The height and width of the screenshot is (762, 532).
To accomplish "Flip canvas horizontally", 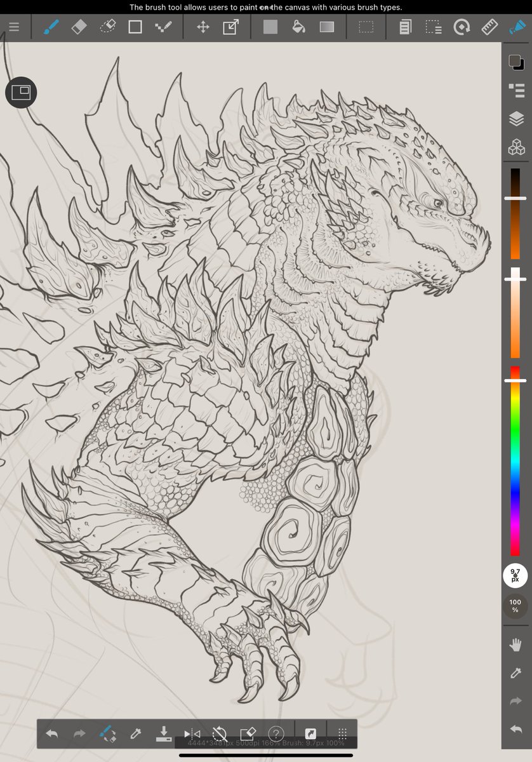I will [x=192, y=734].
